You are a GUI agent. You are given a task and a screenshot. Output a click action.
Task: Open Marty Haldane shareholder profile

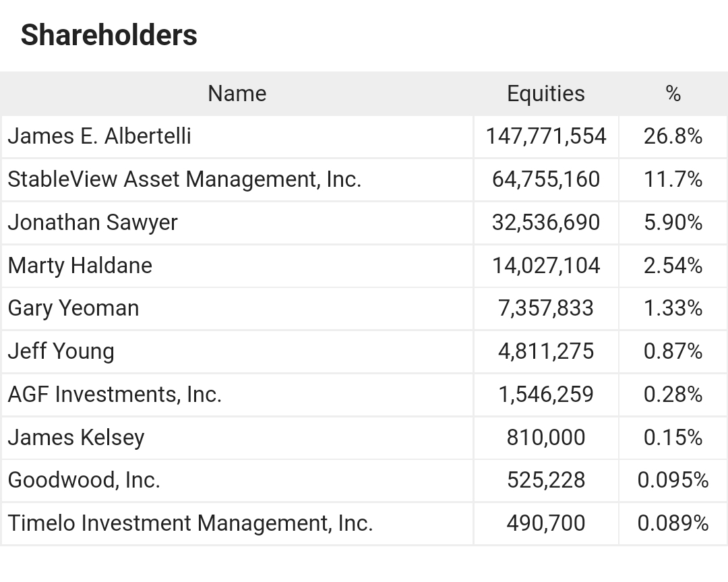pyautogui.click(x=80, y=266)
